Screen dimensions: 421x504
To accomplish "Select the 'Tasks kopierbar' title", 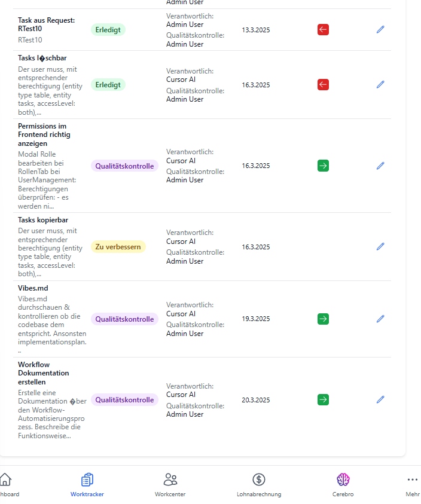I will coord(43,220).
